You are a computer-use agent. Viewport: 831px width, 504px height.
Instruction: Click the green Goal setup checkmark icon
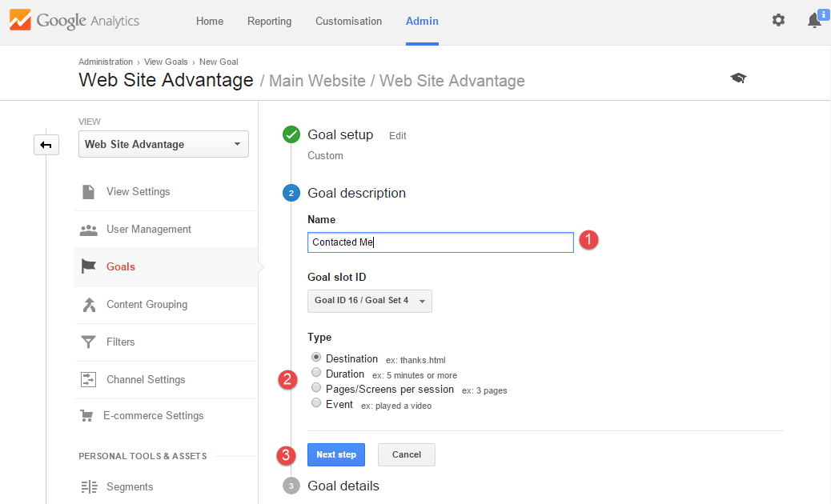[x=291, y=134]
